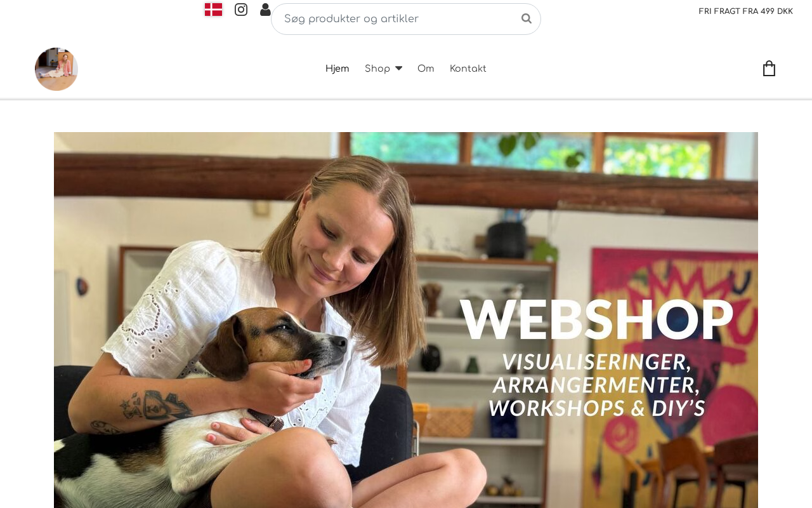Click the magnifying glass search icon
Viewport: 812px width, 508px height.
527,18
